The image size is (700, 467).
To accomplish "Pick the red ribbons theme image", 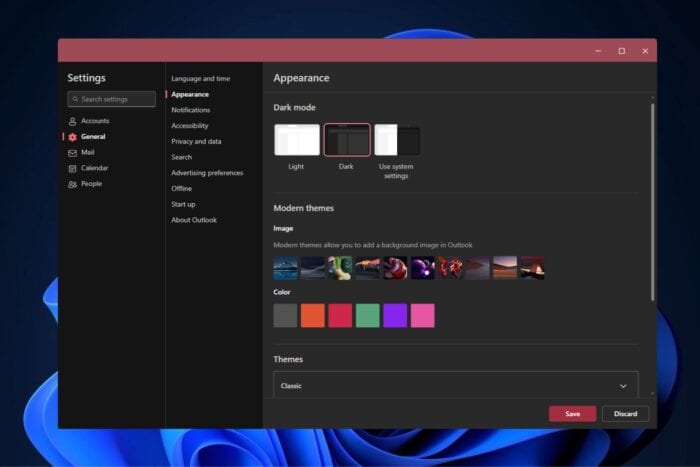I will pyautogui.click(x=450, y=268).
